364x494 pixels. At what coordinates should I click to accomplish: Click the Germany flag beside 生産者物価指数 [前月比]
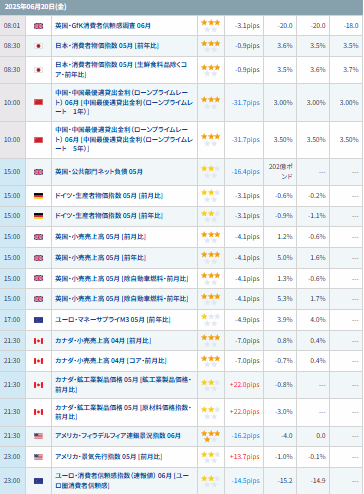click(x=38, y=196)
